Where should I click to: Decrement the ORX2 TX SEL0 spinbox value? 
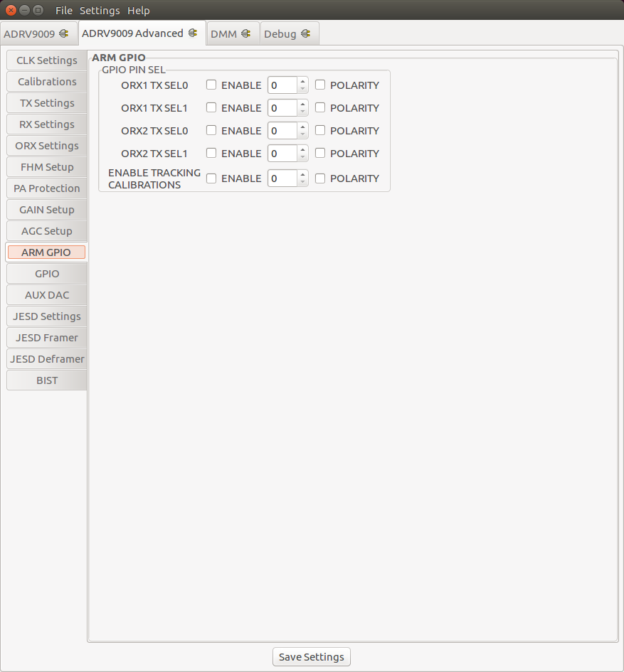(304, 134)
